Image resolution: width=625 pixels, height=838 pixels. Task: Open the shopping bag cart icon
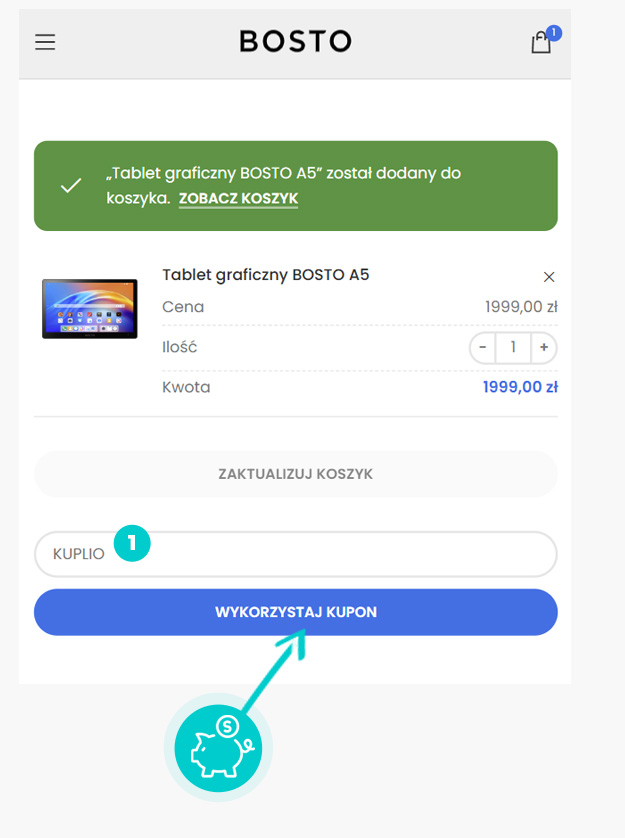point(541,42)
